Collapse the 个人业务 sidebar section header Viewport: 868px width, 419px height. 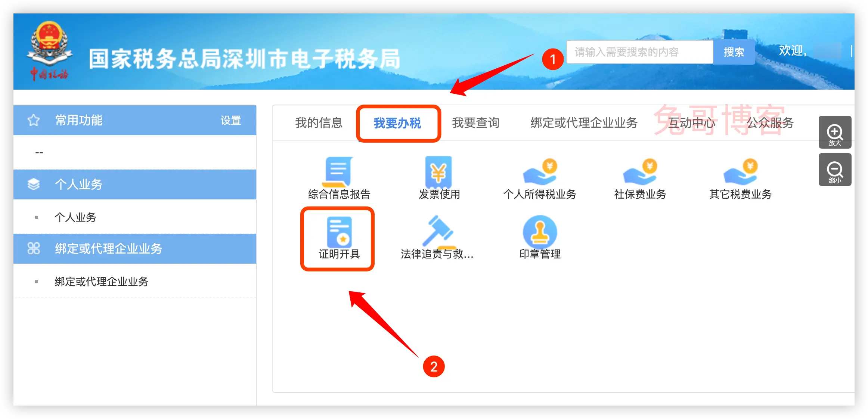(135, 184)
